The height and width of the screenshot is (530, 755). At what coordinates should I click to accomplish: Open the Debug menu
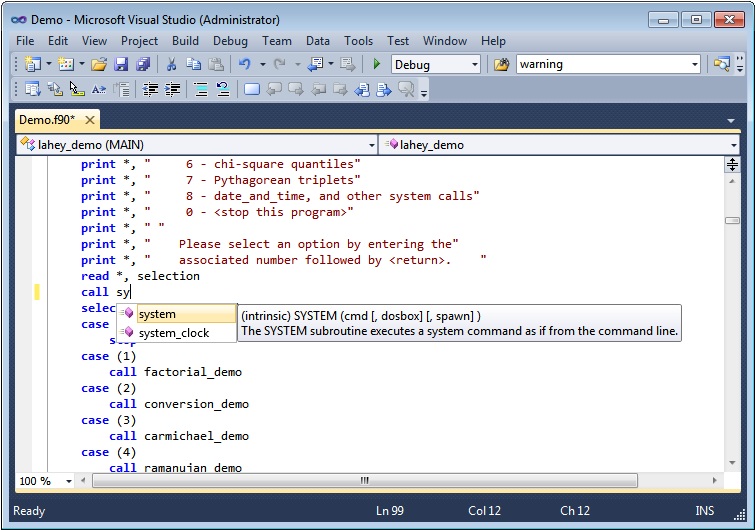coord(230,41)
